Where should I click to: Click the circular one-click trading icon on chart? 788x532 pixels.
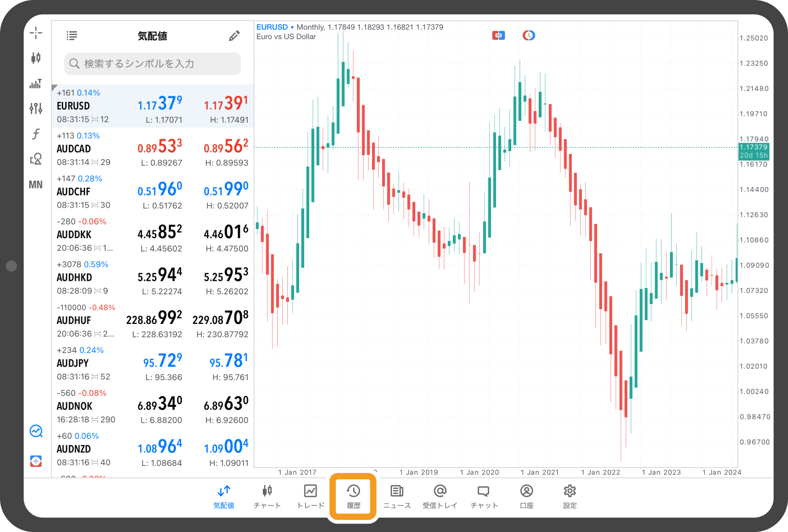tap(529, 36)
